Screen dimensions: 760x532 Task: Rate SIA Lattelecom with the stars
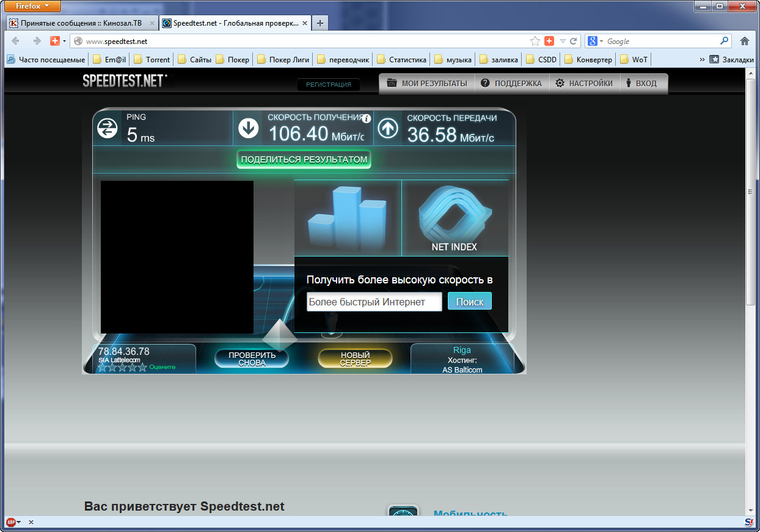click(x=123, y=368)
